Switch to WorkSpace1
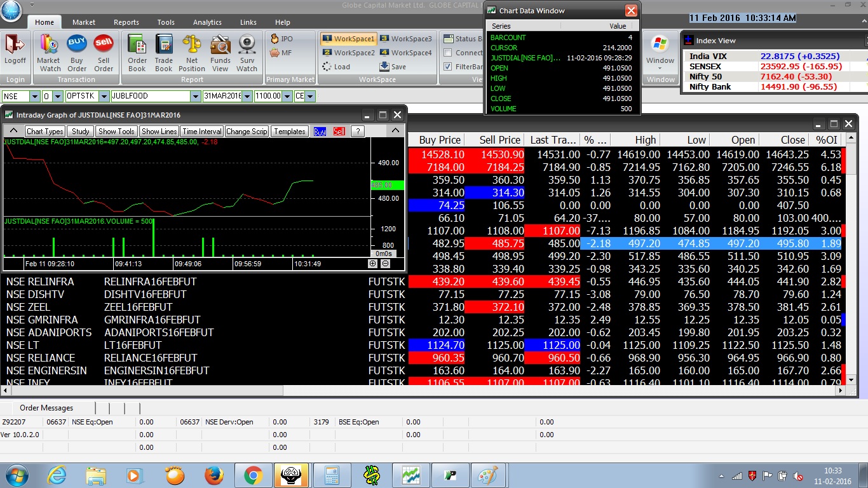Viewport: 868px width, 488px height. point(348,39)
